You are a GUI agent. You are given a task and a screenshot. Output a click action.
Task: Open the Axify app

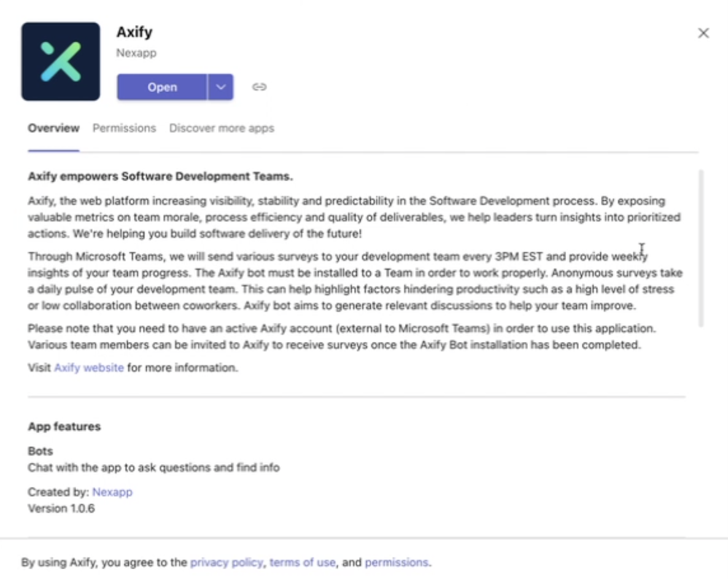tap(162, 87)
